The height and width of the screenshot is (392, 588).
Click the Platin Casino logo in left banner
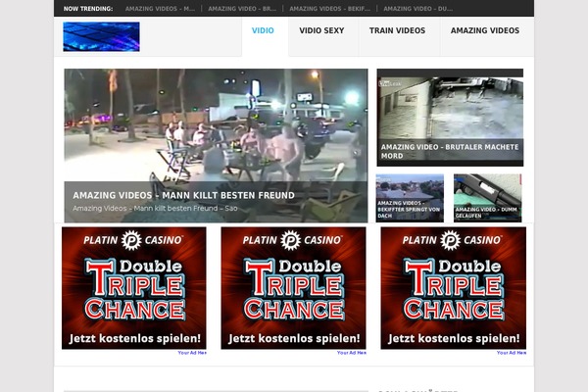coord(133,240)
